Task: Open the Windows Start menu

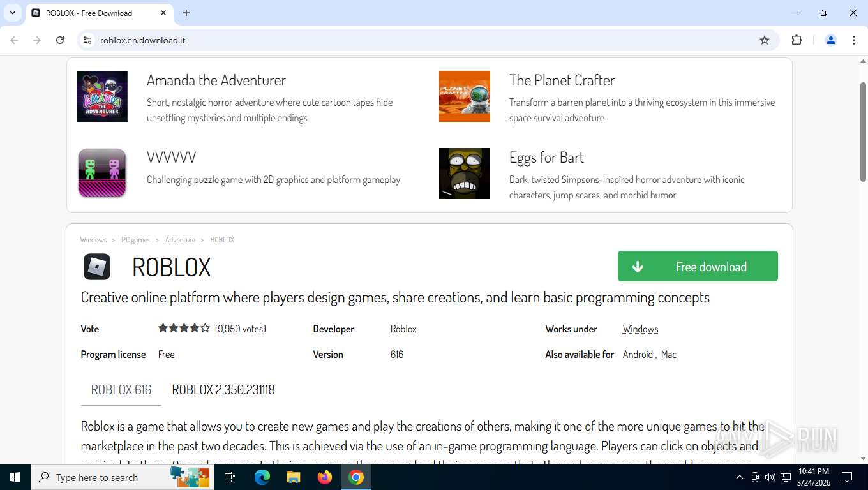Action: pos(15,477)
